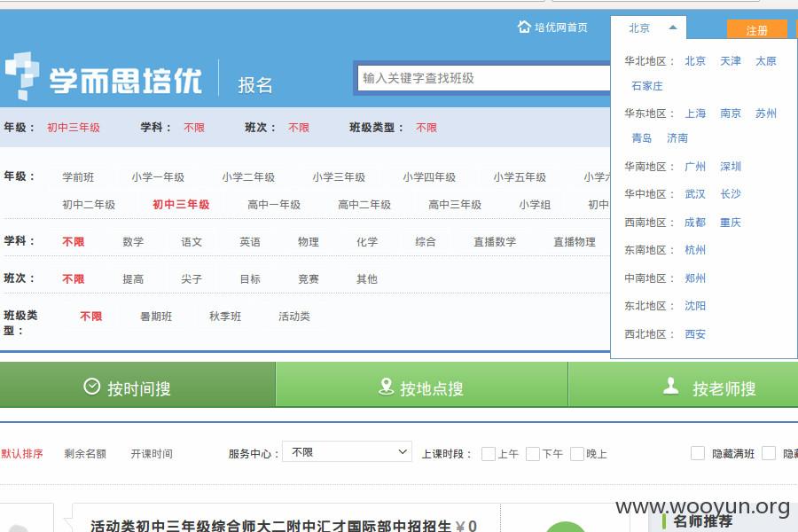
Task: Select city 石家庄
Action: tap(647, 86)
